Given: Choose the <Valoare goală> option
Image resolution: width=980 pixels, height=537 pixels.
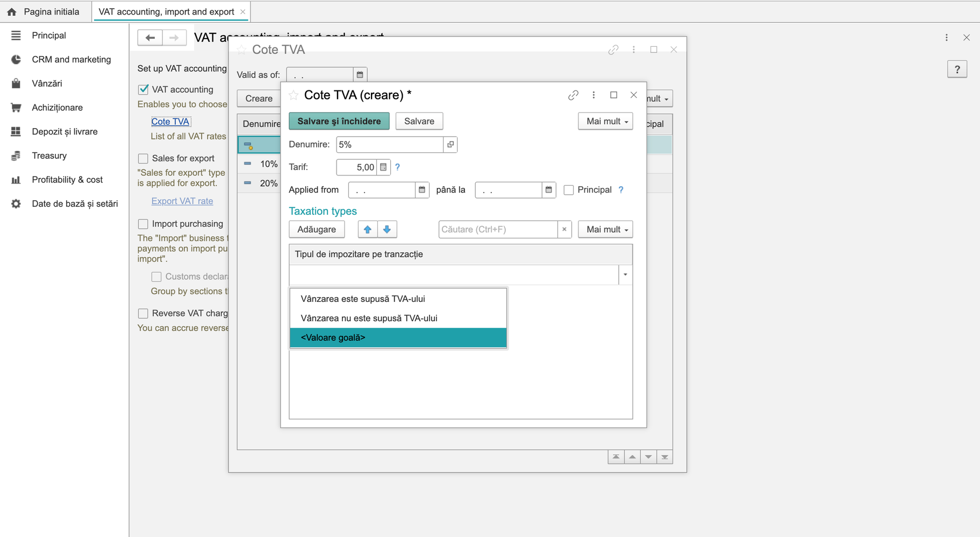Looking at the screenshot, I should [x=398, y=337].
